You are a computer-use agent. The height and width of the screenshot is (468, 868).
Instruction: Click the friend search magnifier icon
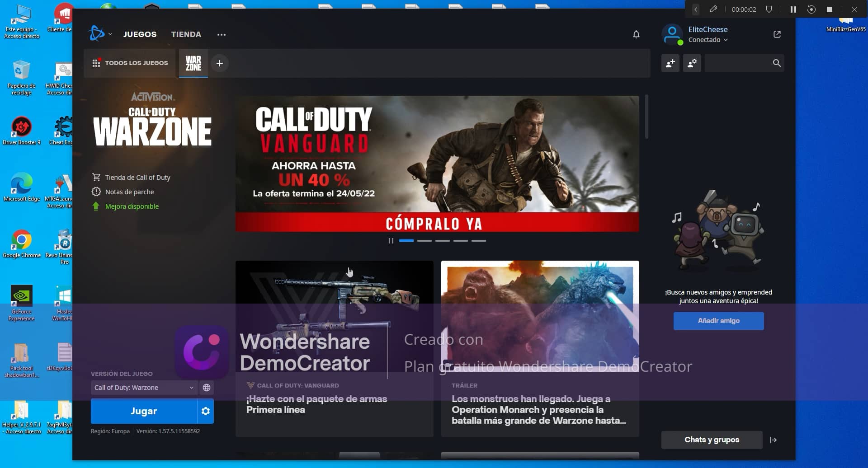point(777,63)
